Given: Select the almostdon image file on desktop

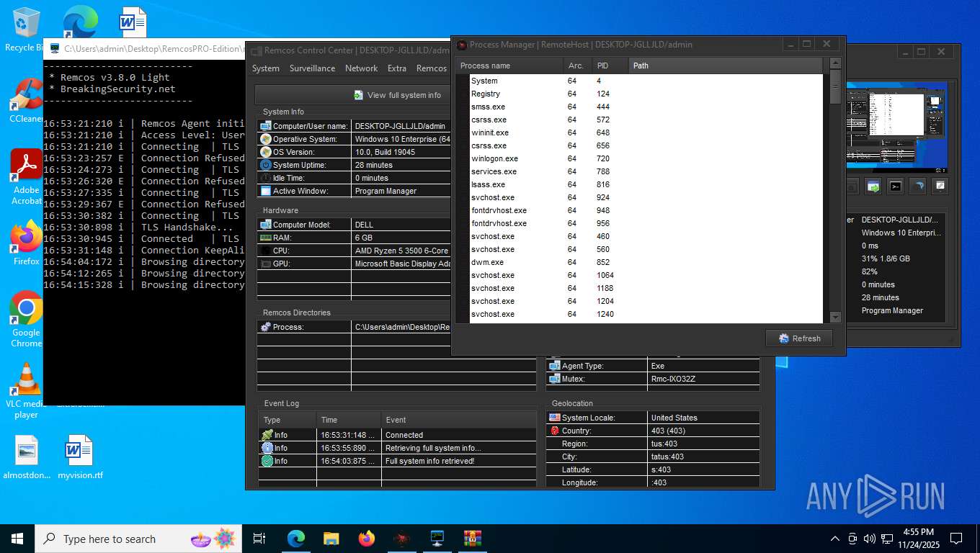Looking at the screenshot, I should point(27,457).
